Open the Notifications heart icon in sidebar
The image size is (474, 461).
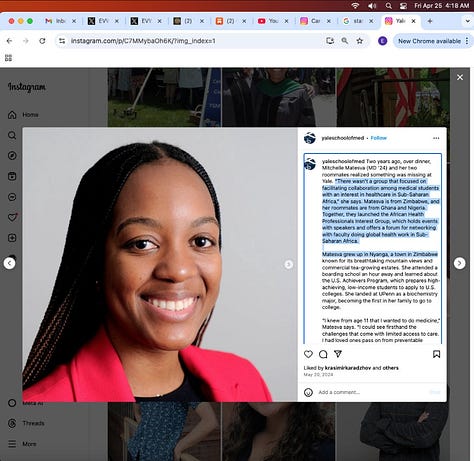point(12,217)
